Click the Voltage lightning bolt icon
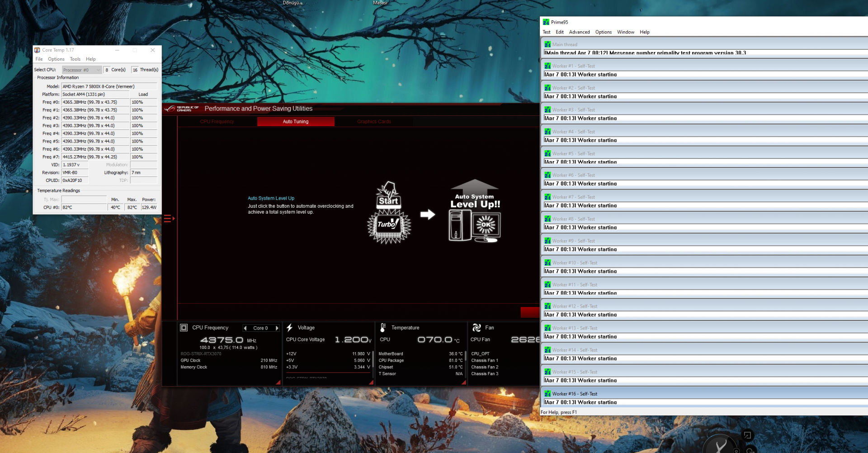The image size is (868, 453). point(289,328)
